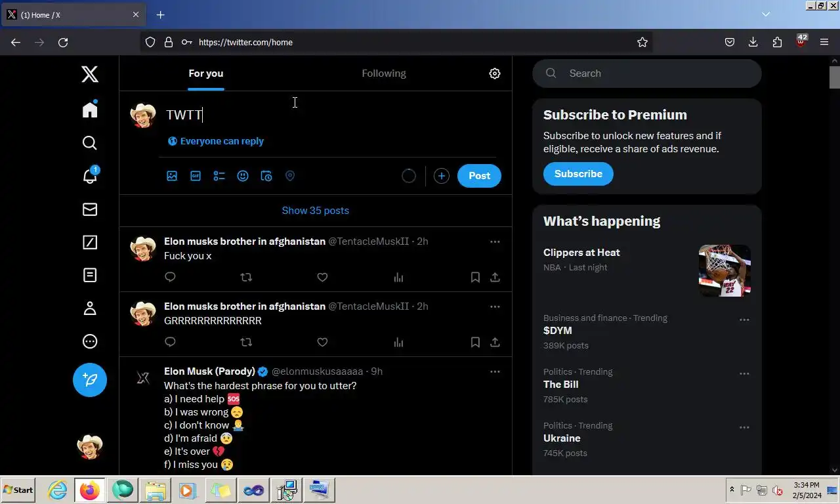Switch to the Following tab
840x504 pixels.
coord(384,73)
